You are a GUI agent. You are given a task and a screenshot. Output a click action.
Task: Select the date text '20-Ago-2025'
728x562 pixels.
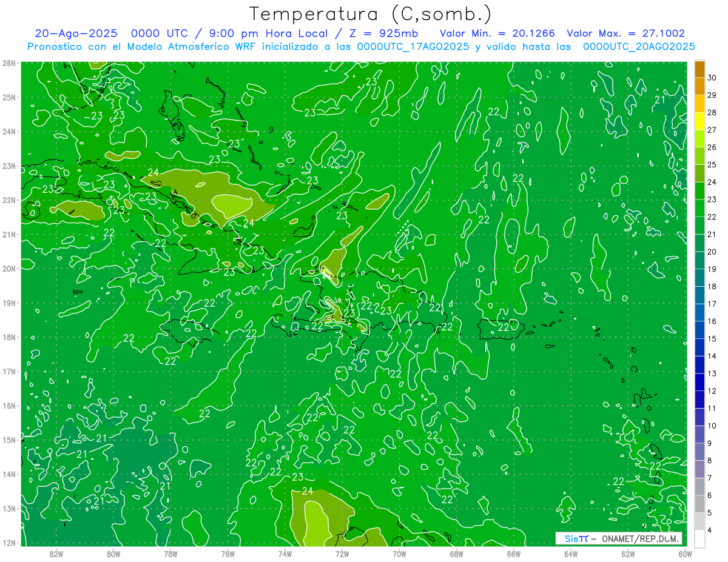click(x=76, y=33)
